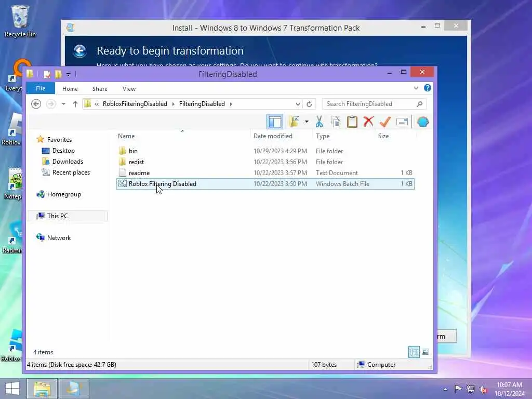
Task: Click File Explorer taskbar icon
Action: pyautogui.click(x=42, y=389)
